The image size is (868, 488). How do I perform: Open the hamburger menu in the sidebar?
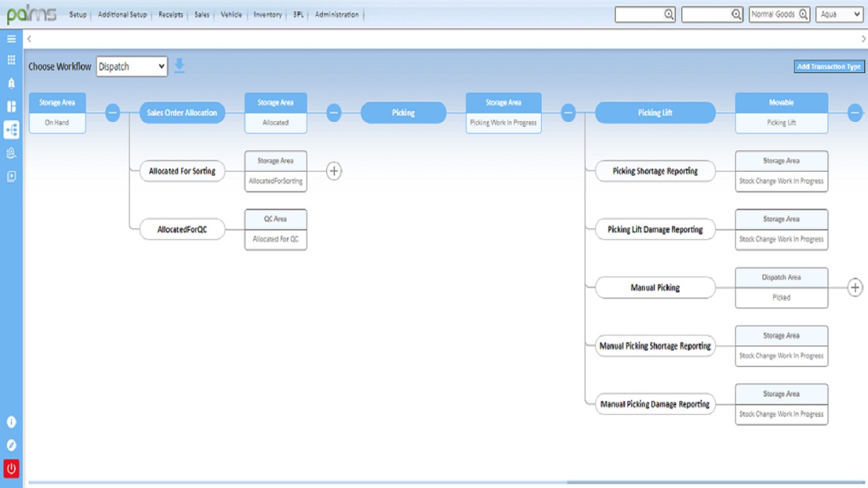coord(11,39)
